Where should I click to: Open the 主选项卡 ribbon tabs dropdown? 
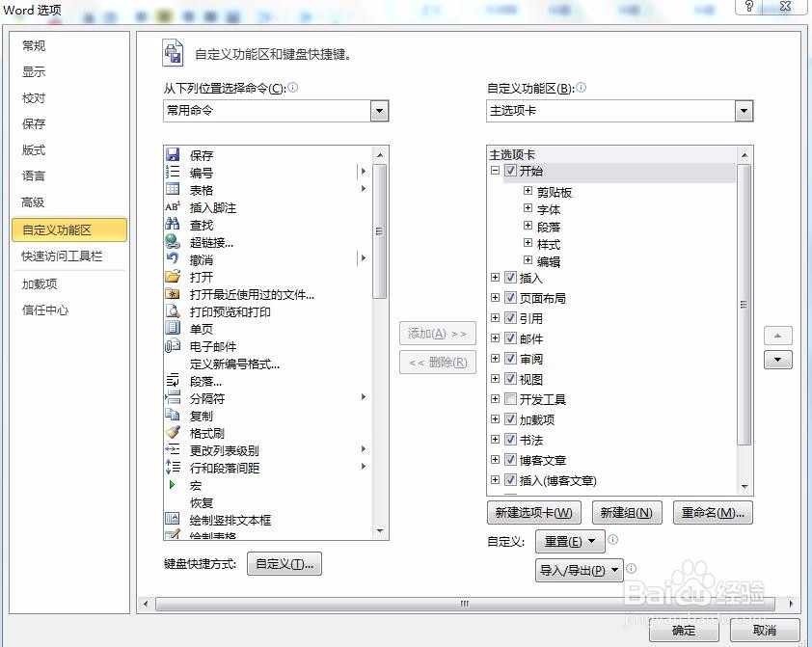coord(744,111)
